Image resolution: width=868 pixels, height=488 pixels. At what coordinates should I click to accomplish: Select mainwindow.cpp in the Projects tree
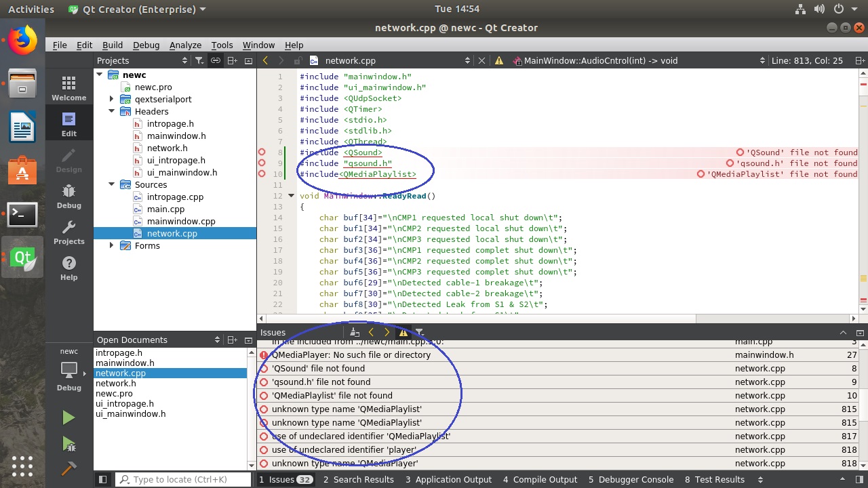pos(181,221)
